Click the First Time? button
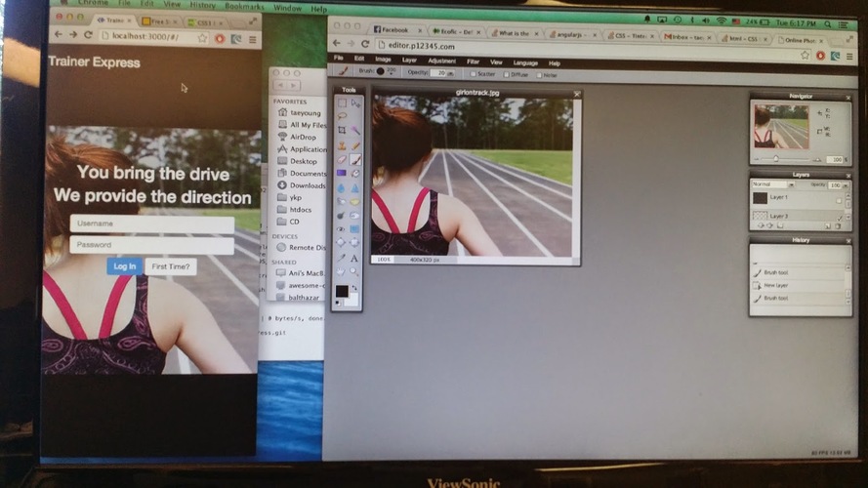The width and height of the screenshot is (868, 488). (x=171, y=266)
